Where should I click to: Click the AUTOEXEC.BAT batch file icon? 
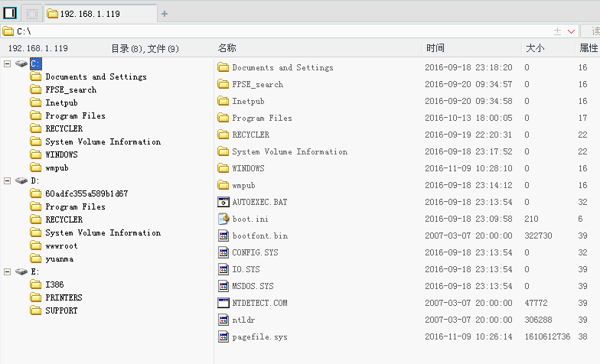click(223, 202)
